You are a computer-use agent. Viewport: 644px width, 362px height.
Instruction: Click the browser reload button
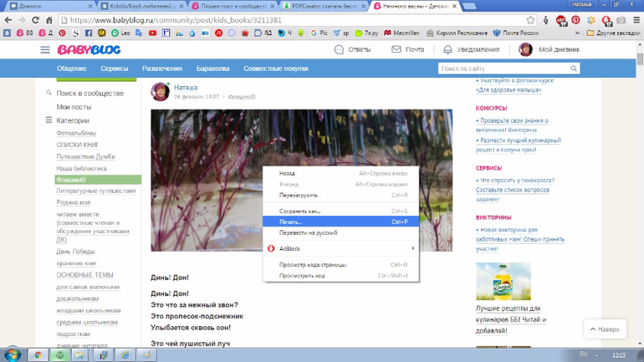tap(35, 20)
